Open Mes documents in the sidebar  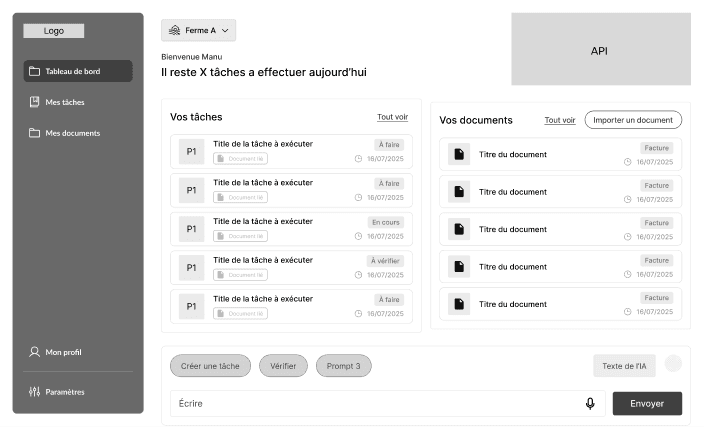click(65, 133)
